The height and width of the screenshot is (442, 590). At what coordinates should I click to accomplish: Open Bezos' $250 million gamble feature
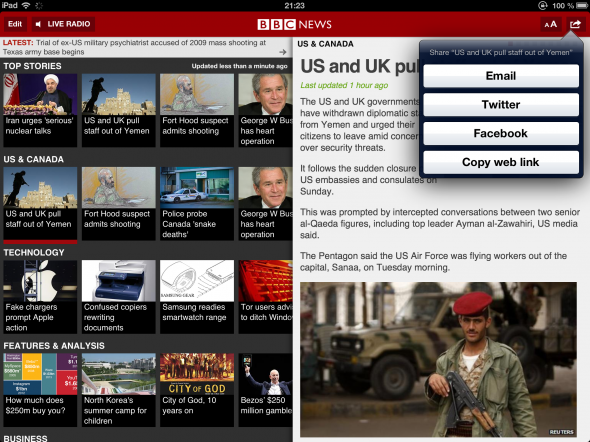[266, 390]
